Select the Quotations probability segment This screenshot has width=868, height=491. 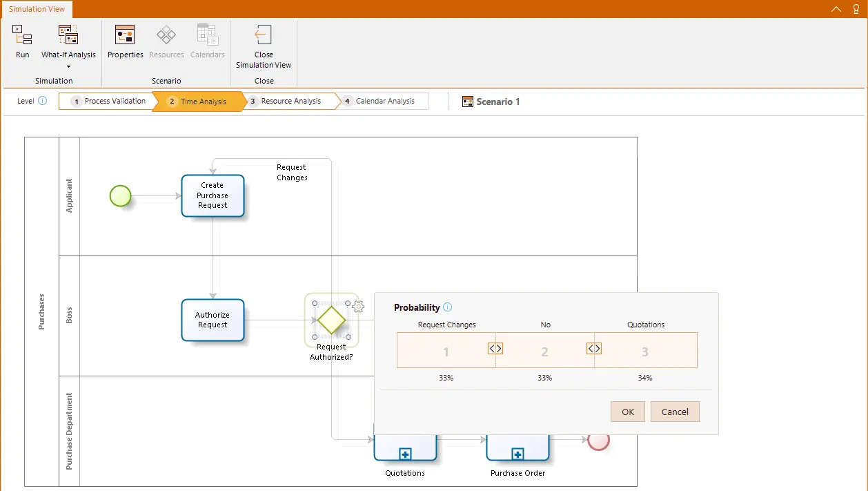[x=645, y=350]
